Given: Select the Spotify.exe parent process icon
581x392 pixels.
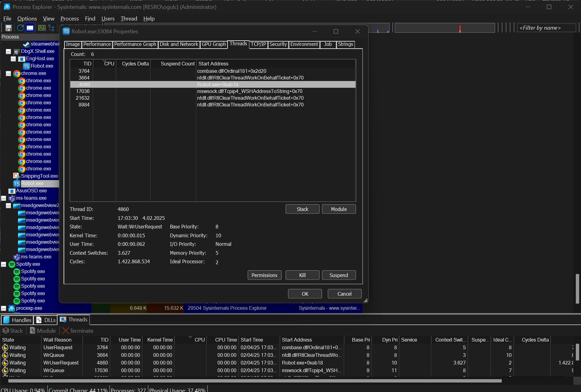Looking at the screenshot, I should coord(12,264).
